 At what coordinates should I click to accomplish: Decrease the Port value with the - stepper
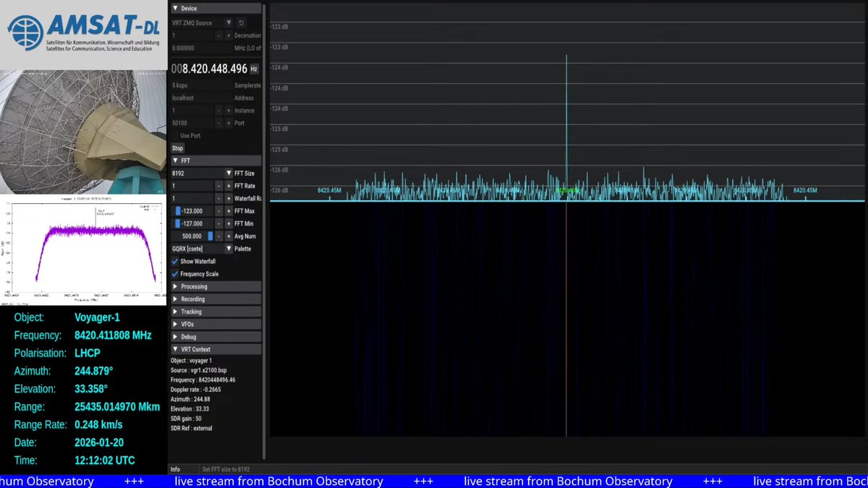(218, 122)
